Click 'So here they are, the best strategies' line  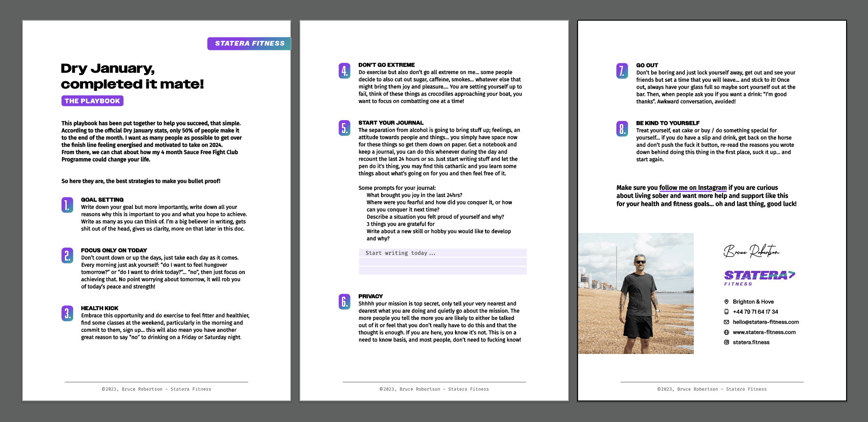pyautogui.click(x=141, y=181)
